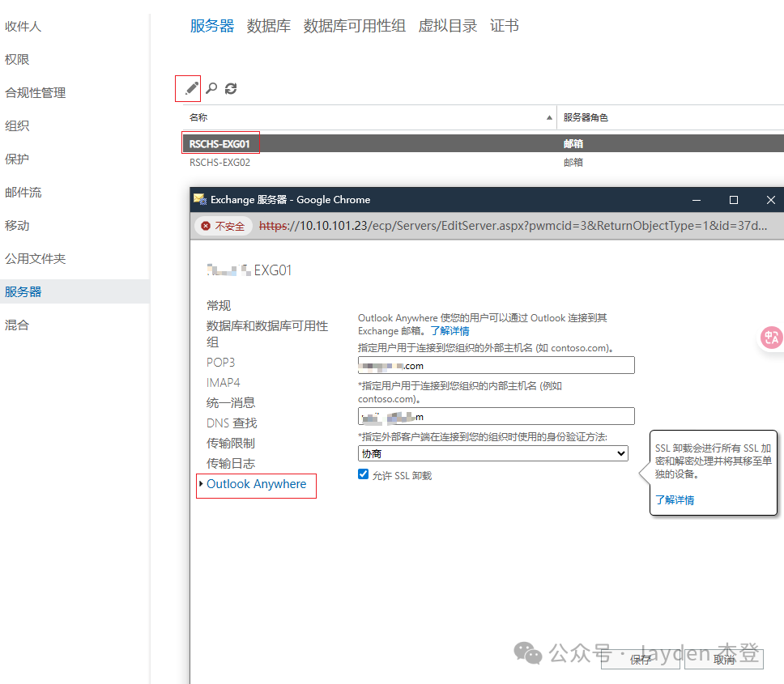Click the 不安全 security warning badge
The image size is (784, 684).
coord(224,227)
